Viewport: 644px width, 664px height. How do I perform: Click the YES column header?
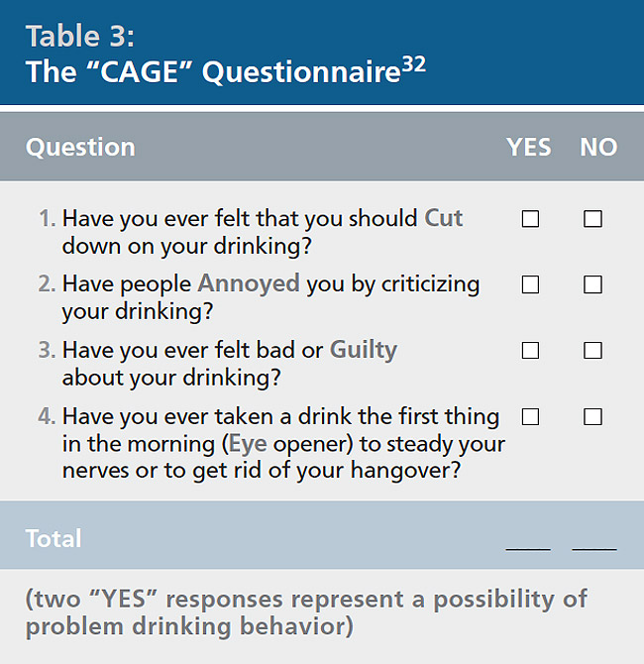pyautogui.click(x=528, y=148)
